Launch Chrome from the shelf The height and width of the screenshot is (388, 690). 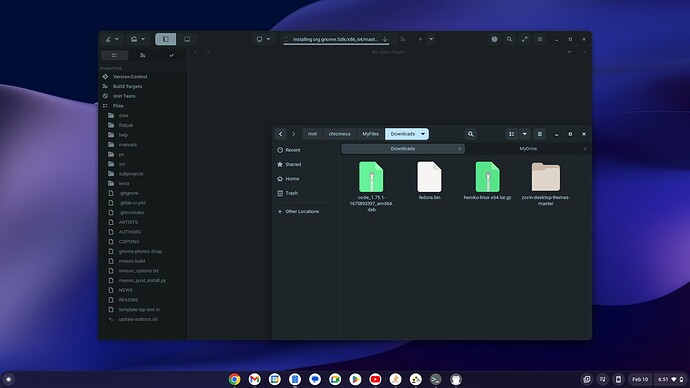(x=235, y=379)
